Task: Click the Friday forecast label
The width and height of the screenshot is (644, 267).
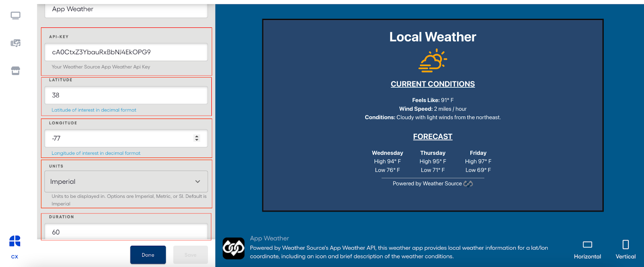Action: 478,153
